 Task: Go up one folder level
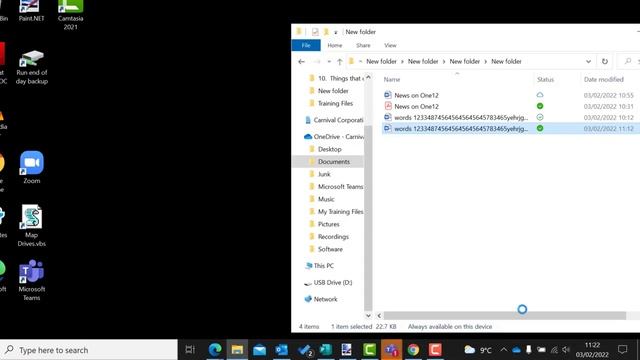point(340,62)
